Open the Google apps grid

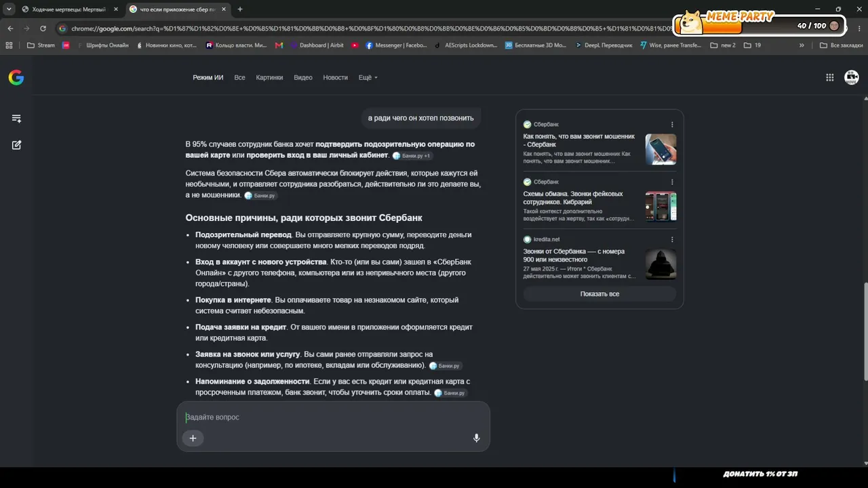click(x=829, y=77)
